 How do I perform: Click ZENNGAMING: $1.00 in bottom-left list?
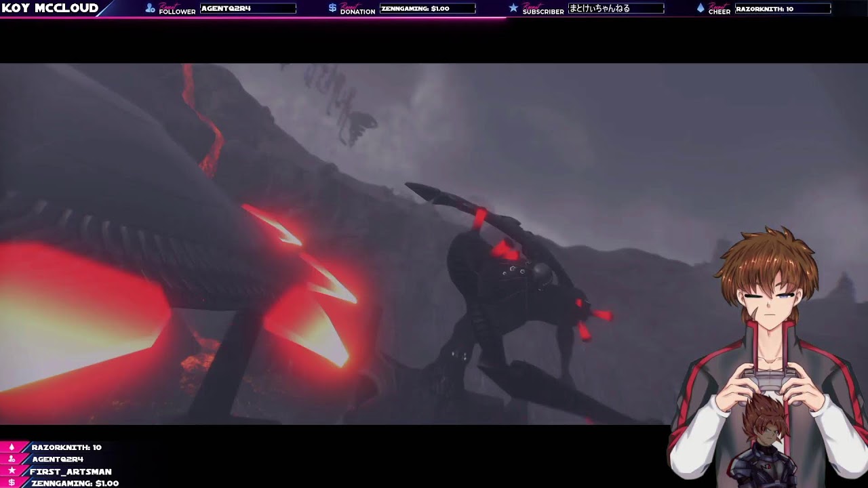click(x=75, y=483)
